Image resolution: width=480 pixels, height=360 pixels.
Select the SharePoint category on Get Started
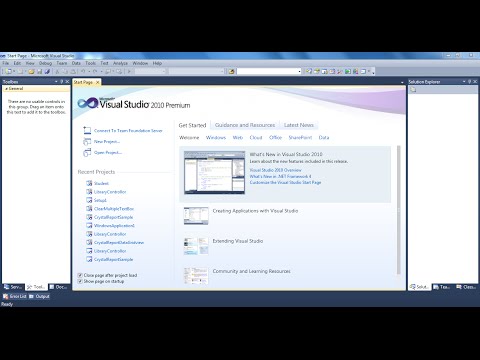coord(300,137)
